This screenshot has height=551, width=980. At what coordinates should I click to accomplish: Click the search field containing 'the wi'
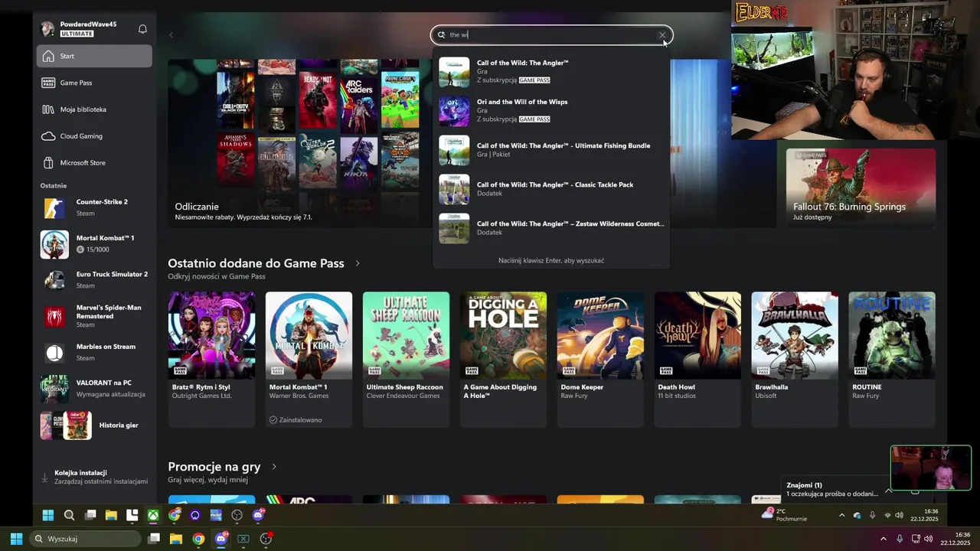[551, 35]
